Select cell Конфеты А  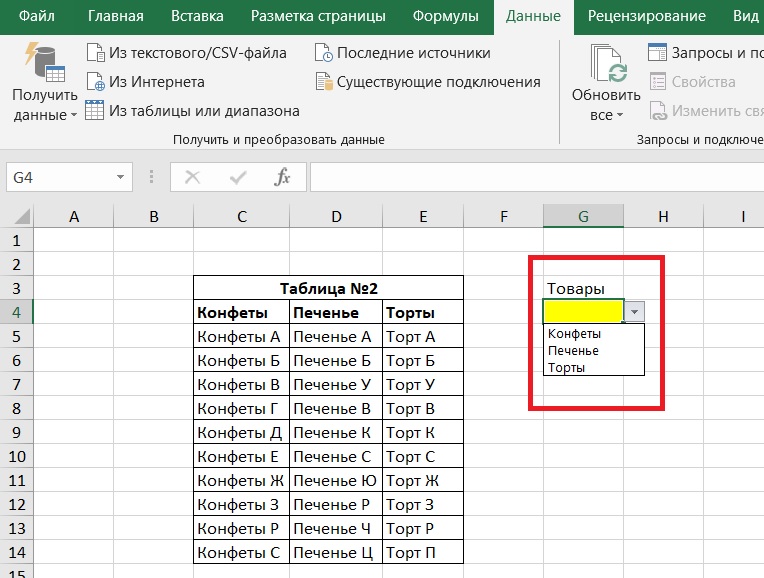point(242,336)
